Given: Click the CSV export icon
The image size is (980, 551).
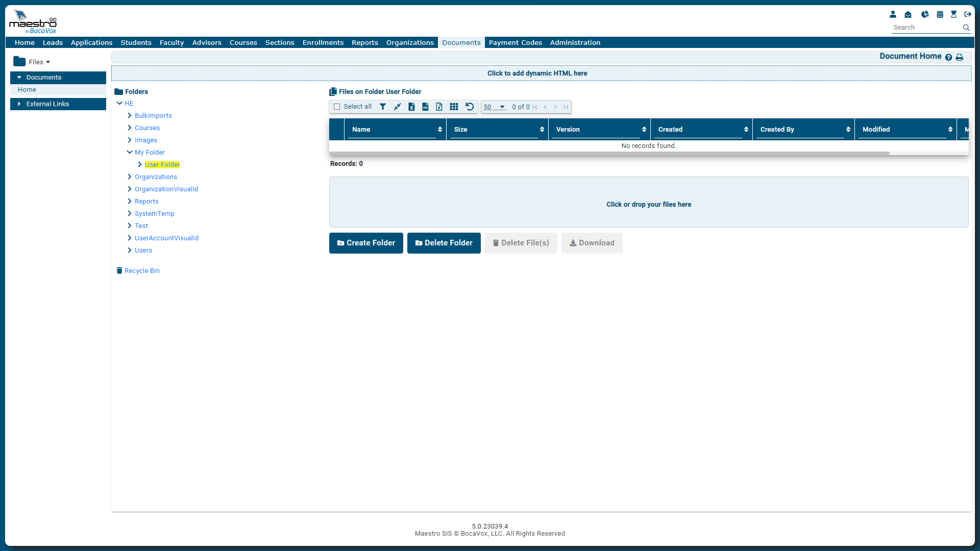Looking at the screenshot, I should [425, 107].
